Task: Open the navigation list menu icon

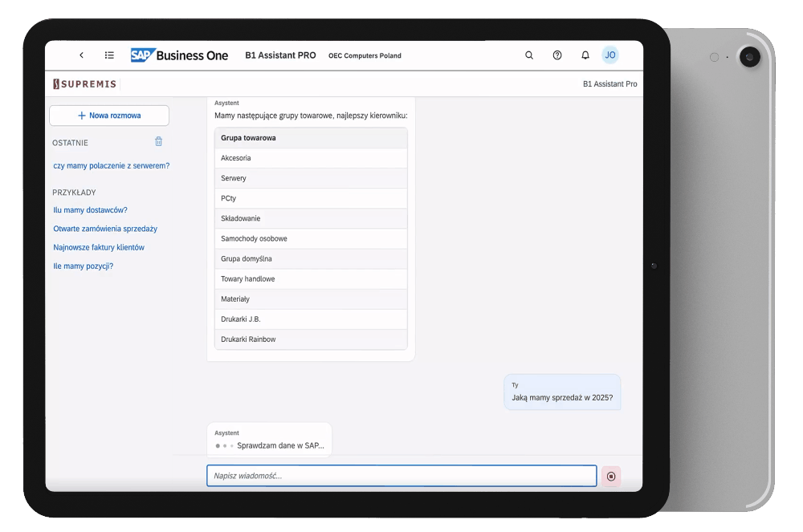Action: point(109,55)
